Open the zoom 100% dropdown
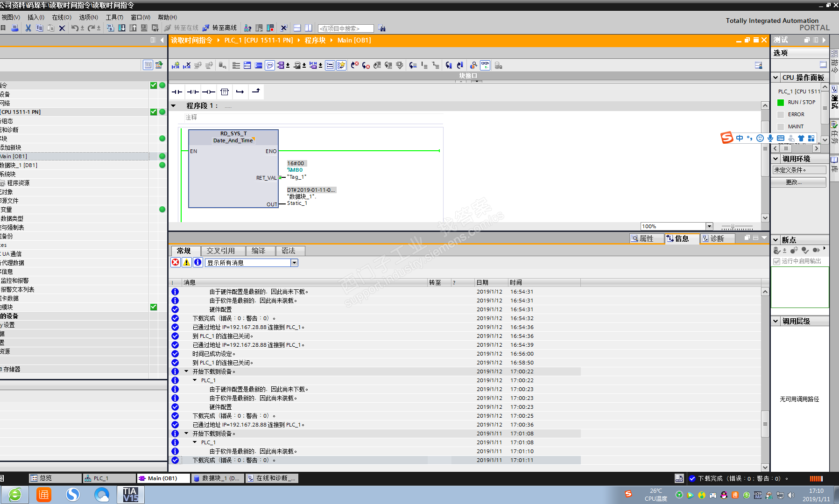 [x=710, y=226]
